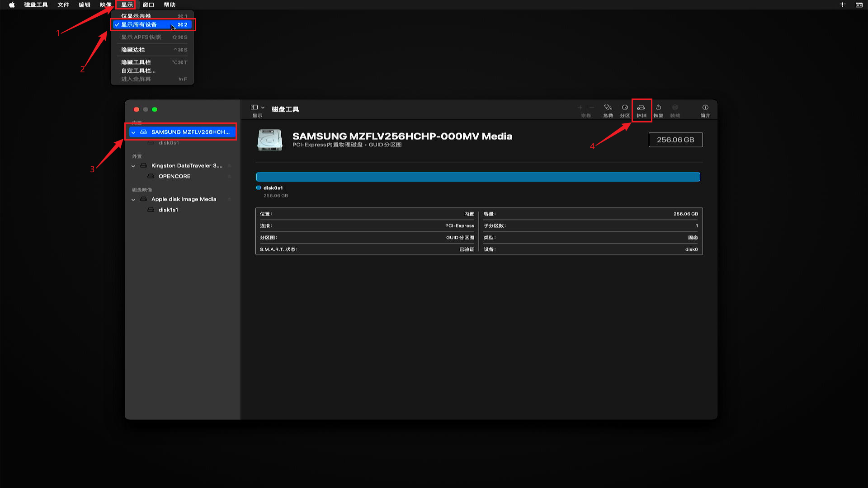Select the checked 显示所有设备 menu option
This screenshot has width=868, height=488.
click(153, 25)
